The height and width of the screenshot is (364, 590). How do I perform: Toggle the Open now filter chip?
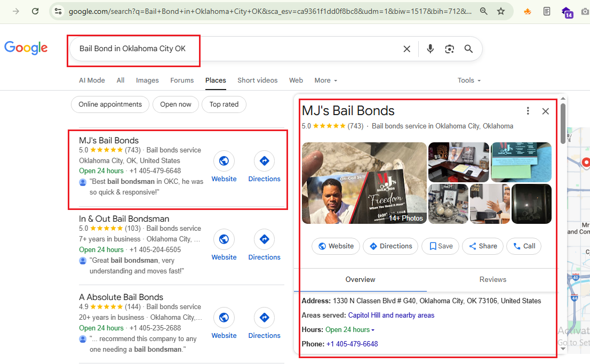coord(176,104)
